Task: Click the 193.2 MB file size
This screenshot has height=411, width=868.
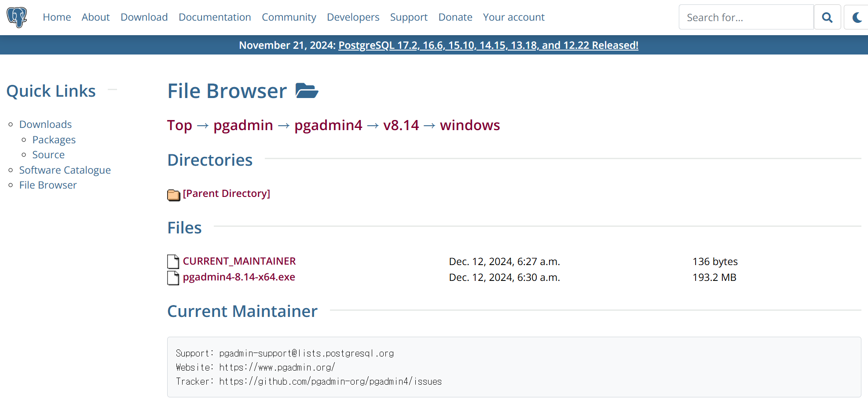Action: pos(714,277)
